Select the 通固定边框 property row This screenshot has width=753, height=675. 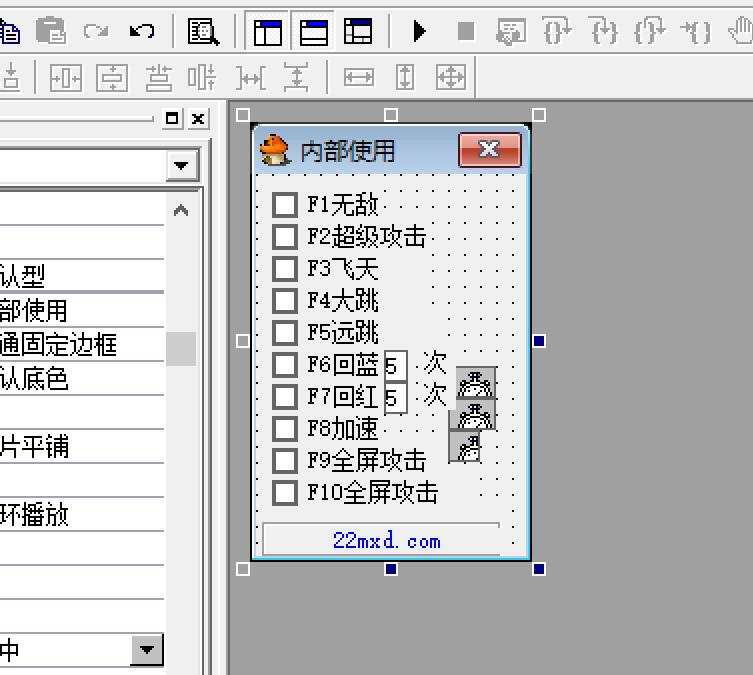point(82,344)
